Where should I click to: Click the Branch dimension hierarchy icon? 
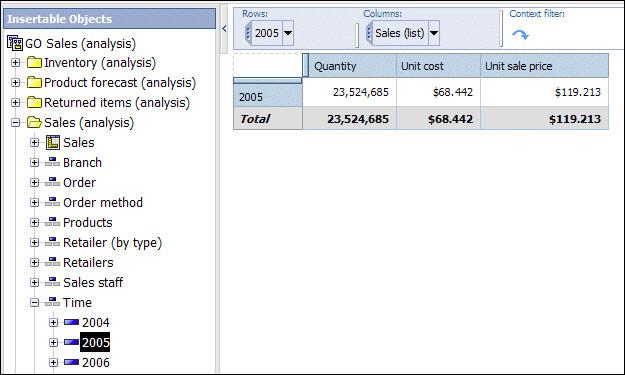tap(53, 162)
